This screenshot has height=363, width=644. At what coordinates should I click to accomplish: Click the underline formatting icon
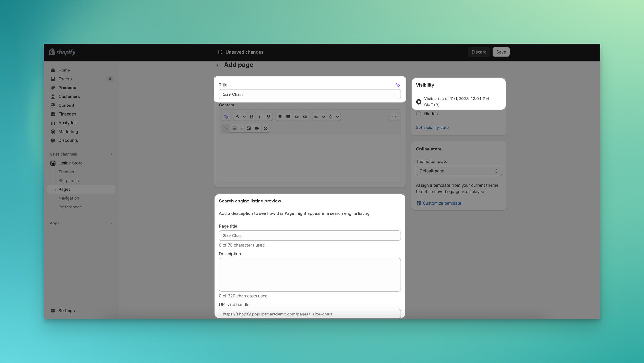(268, 116)
